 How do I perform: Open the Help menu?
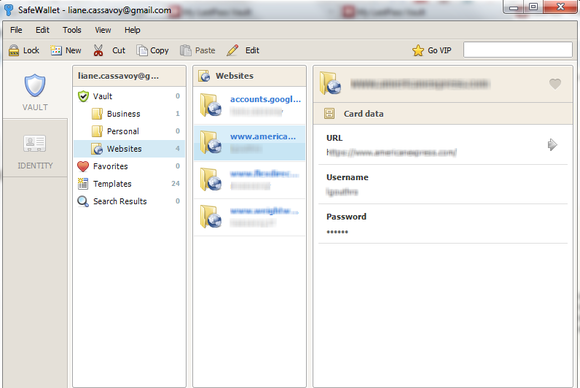132,30
